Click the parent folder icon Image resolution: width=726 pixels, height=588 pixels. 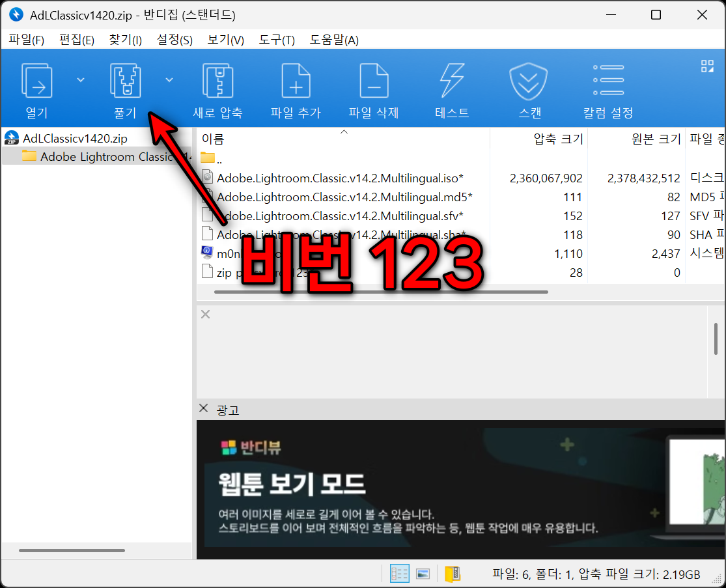(x=208, y=158)
